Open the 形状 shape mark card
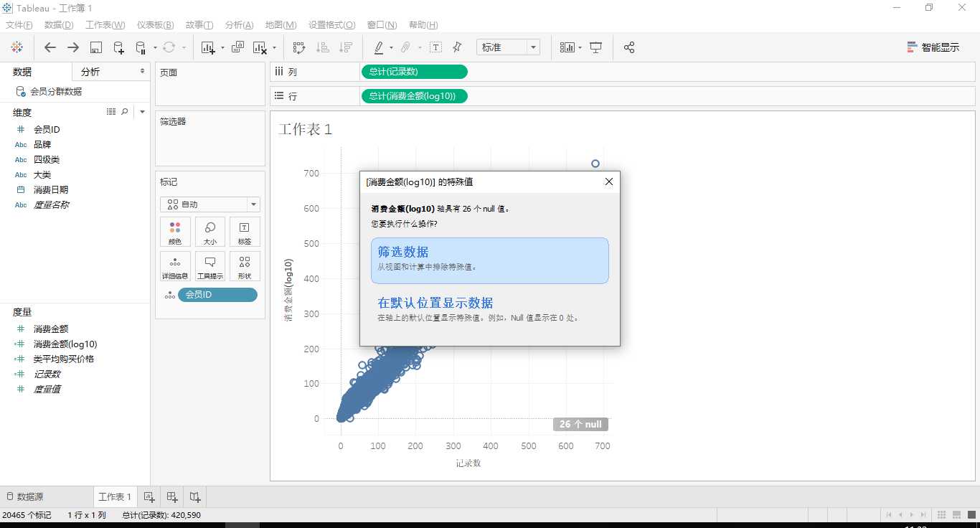 pos(245,266)
